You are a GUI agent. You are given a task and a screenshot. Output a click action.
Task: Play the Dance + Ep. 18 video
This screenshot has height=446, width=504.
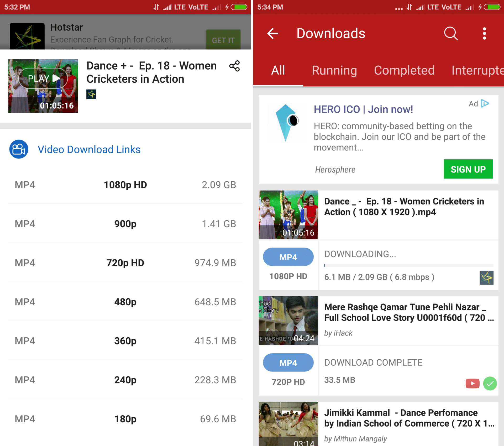coord(43,78)
